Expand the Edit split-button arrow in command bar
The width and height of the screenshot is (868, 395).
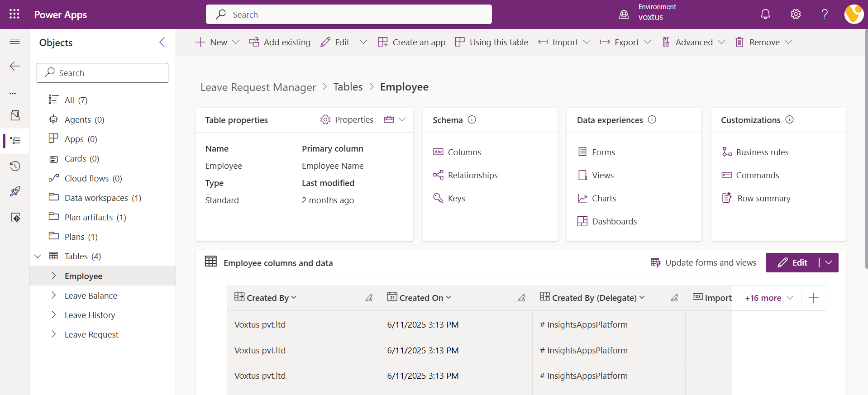coord(363,42)
